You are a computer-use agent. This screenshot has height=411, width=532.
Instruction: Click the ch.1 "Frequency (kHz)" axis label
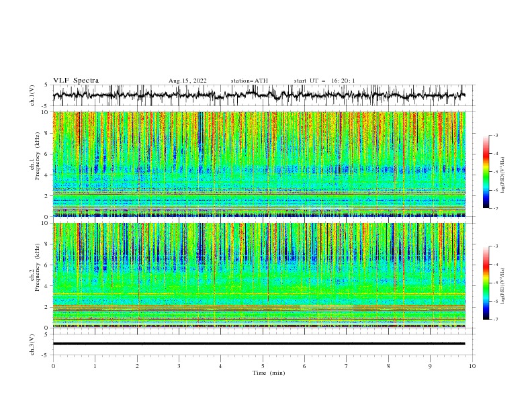click(38, 156)
